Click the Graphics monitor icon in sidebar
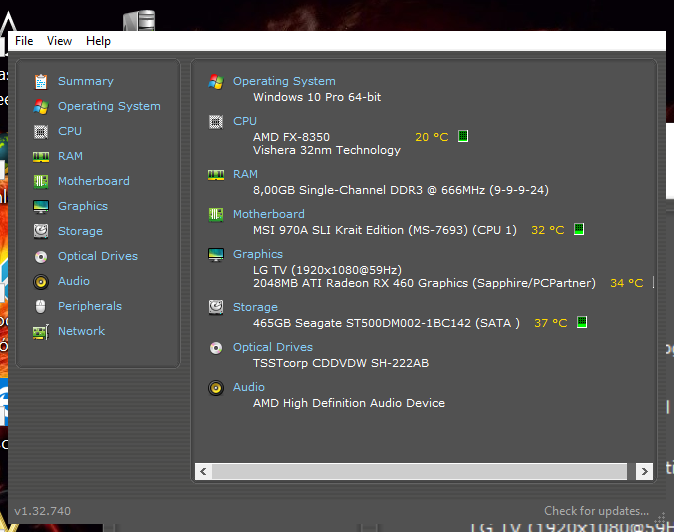 point(41,206)
